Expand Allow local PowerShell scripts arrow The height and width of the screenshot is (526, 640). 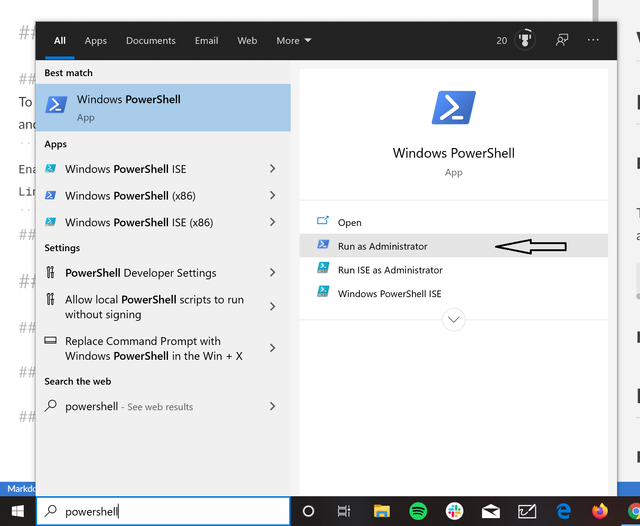tap(273, 306)
